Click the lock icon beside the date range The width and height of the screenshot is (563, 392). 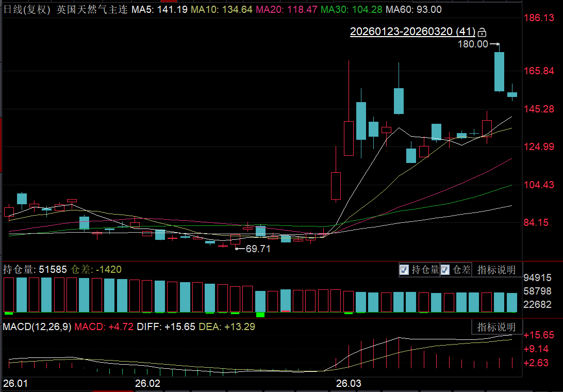[482, 32]
